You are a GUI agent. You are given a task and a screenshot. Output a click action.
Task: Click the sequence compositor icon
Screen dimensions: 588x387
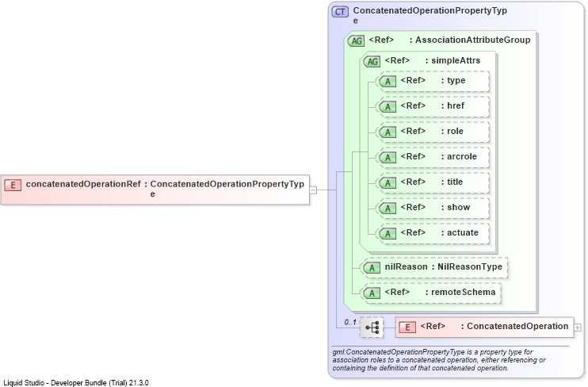coord(372,328)
